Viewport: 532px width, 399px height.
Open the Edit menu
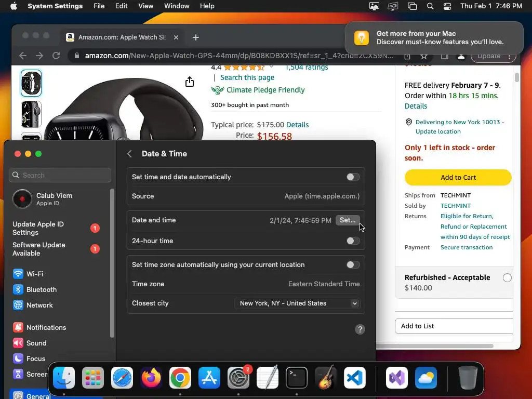[x=121, y=6]
